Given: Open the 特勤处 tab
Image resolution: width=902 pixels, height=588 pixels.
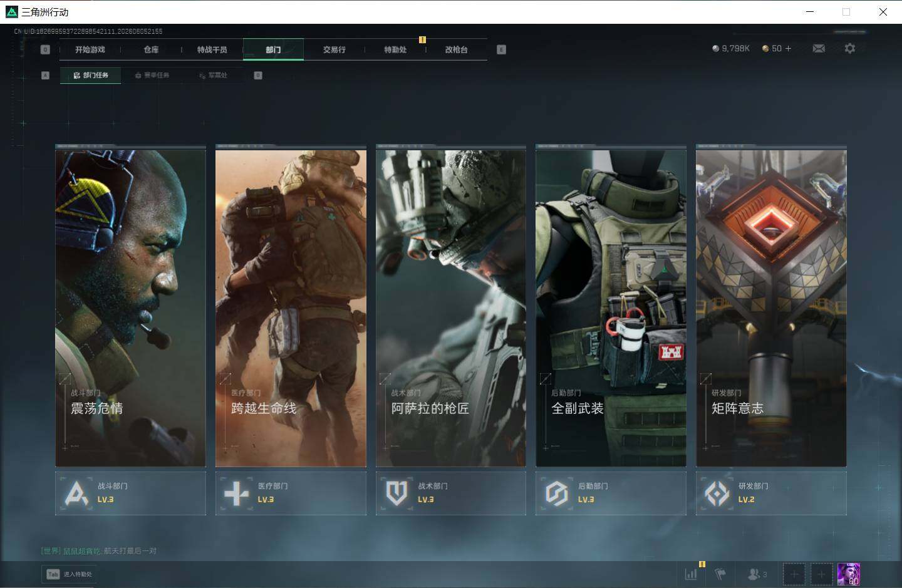Looking at the screenshot, I should click(395, 49).
